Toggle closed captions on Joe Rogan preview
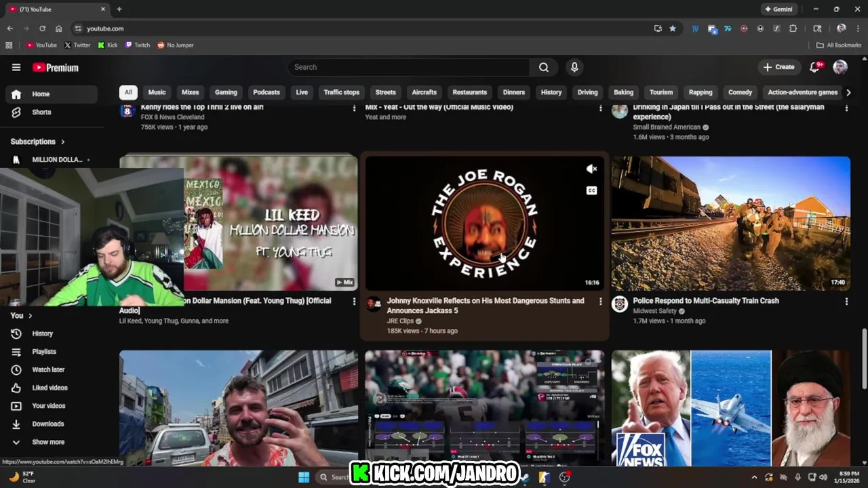Viewport: 868px width, 488px height. 591,190
